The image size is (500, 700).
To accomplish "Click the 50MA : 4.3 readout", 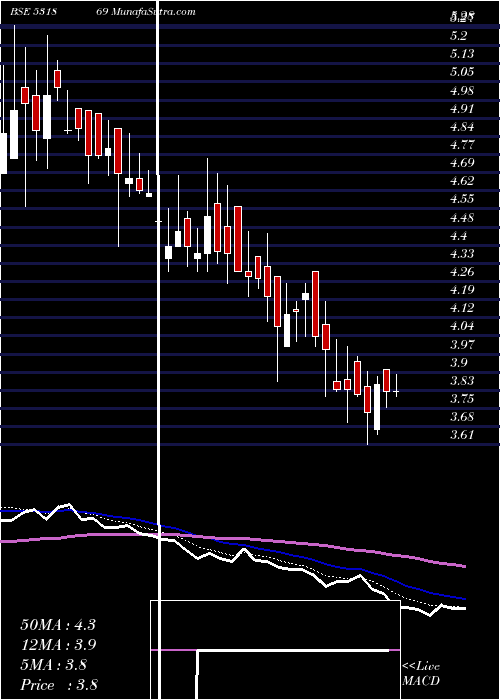I will (58, 625).
